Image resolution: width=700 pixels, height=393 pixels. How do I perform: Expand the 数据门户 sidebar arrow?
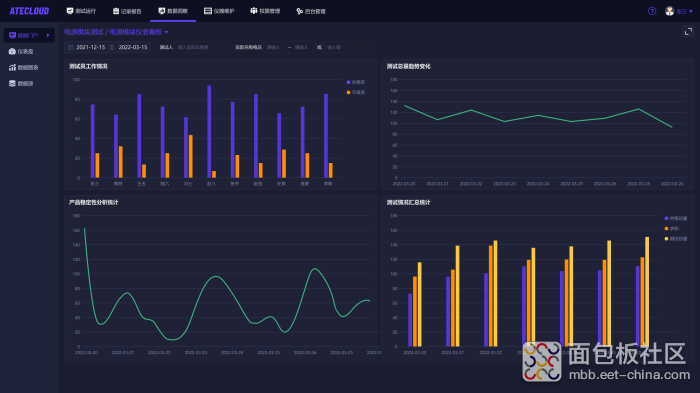pyautogui.click(x=48, y=35)
